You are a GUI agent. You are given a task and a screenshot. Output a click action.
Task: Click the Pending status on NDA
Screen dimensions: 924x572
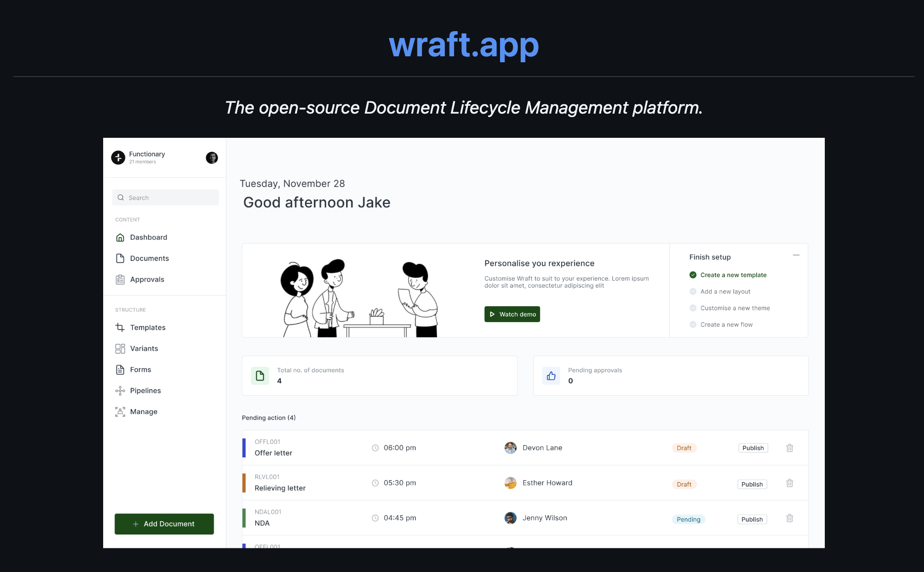(689, 520)
